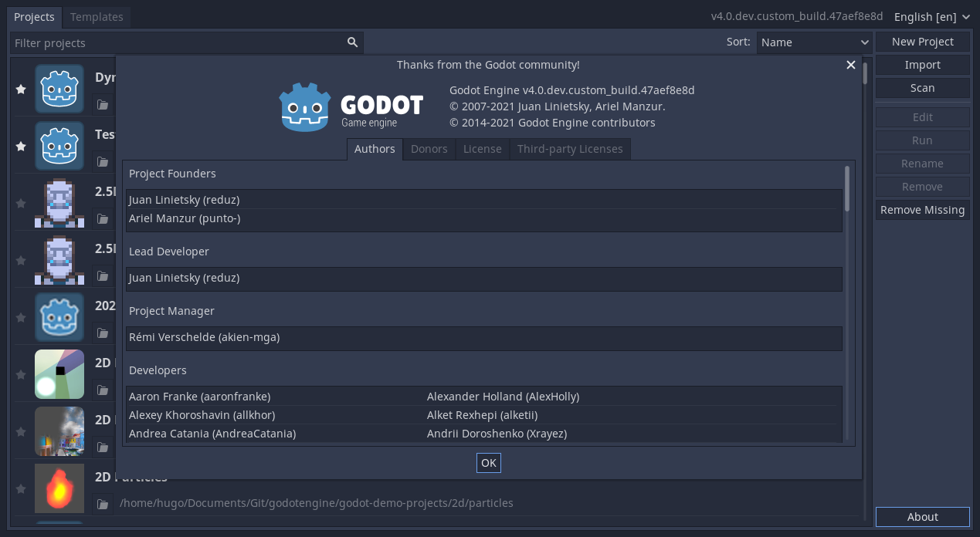Click the Scan button
Image resolution: width=980 pixels, height=537 pixels.
point(923,88)
